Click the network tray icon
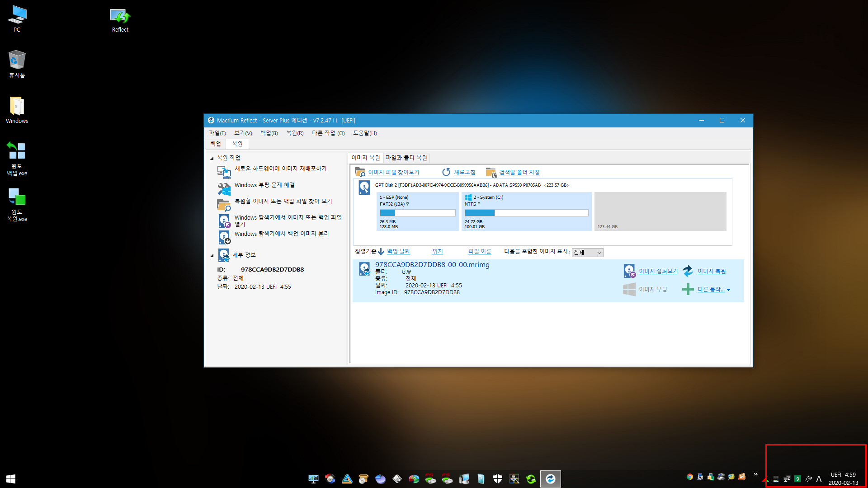Viewport: 868px width, 488px height. click(x=787, y=479)
